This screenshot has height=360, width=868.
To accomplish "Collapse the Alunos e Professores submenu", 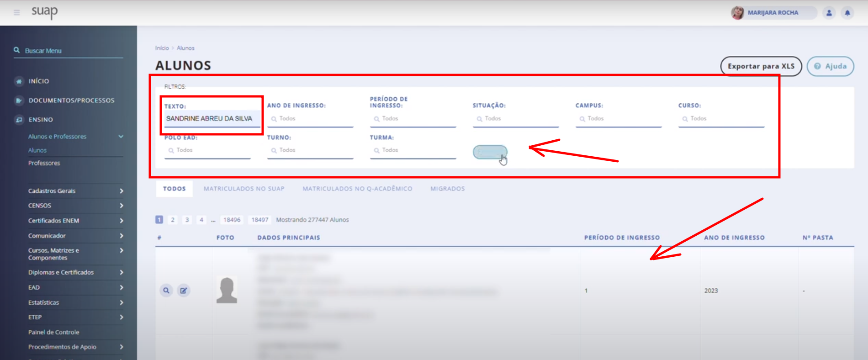I will pyautogui.click(x=76, y=137).
